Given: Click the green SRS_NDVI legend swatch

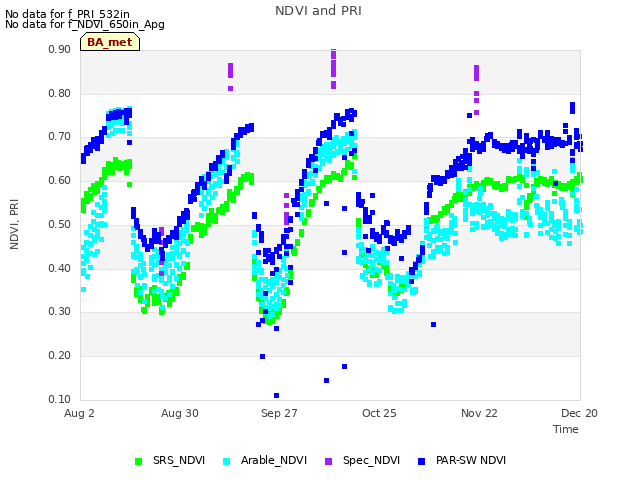Looking at the screenshot, I should pos(138,462).
